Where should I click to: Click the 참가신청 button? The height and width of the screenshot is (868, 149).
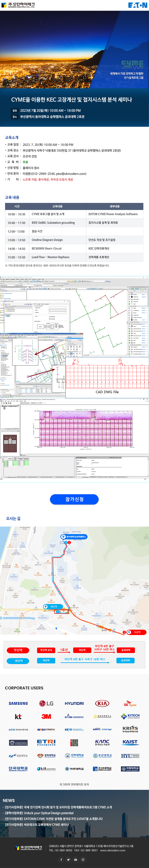(x=74, y=499)
